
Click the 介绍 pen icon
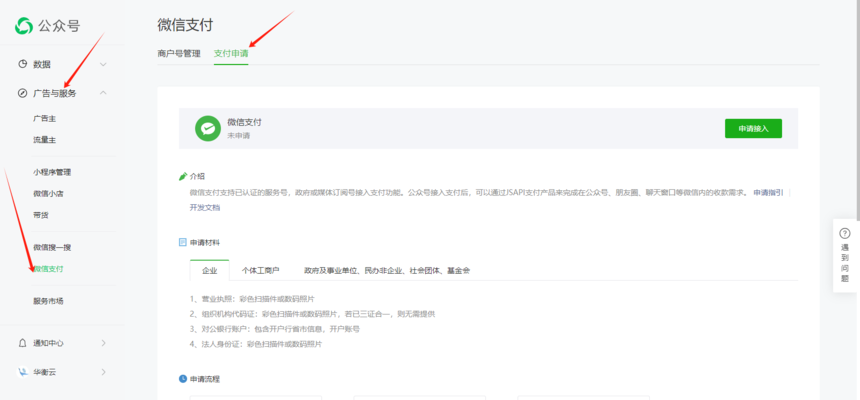coord(183,176)
